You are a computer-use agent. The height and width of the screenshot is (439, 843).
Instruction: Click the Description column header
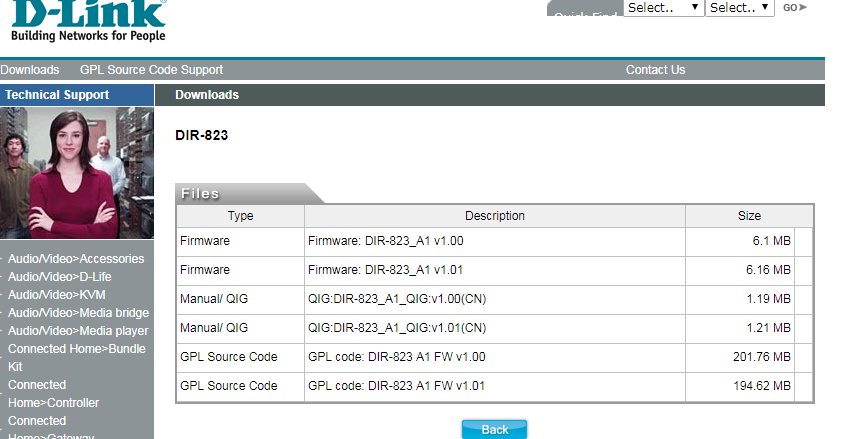click(495, 216)
